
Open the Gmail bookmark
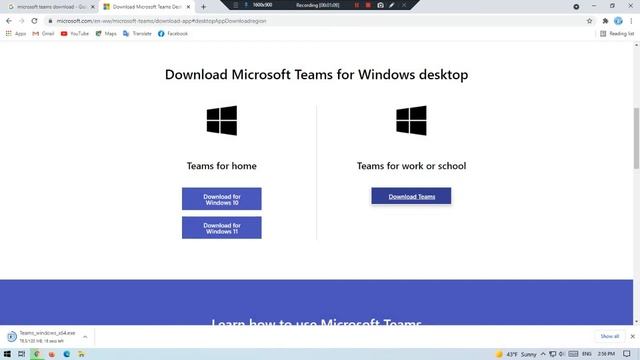click(x=43, y=33)
